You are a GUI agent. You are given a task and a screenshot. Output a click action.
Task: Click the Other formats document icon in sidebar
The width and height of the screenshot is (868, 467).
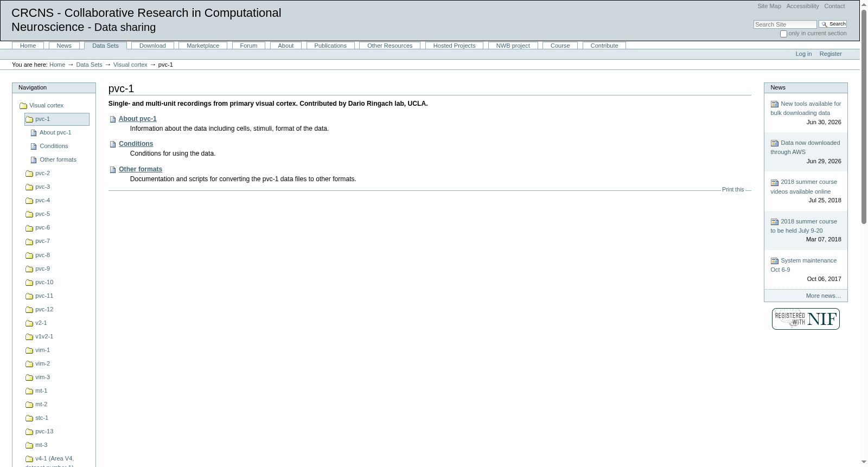[34, 160]
